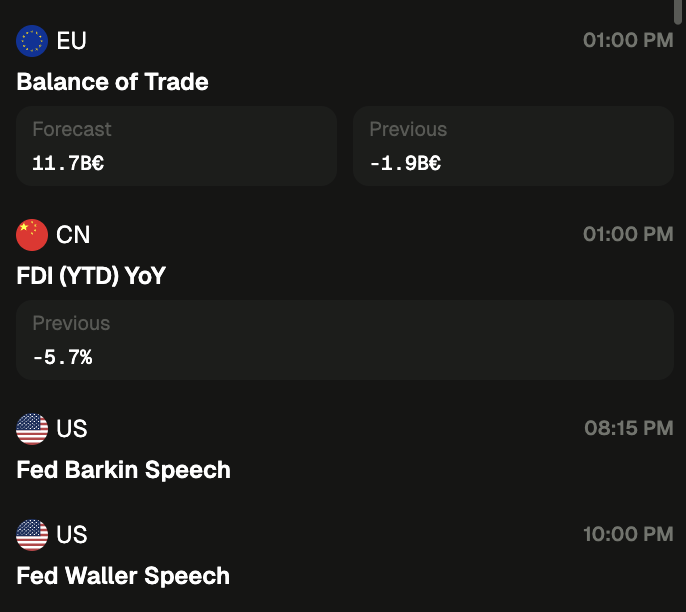The width and height of the screenshot is (686, 612).
Task: Click the scrollbar thumb at top right
Action: click(x=680, y=8)
